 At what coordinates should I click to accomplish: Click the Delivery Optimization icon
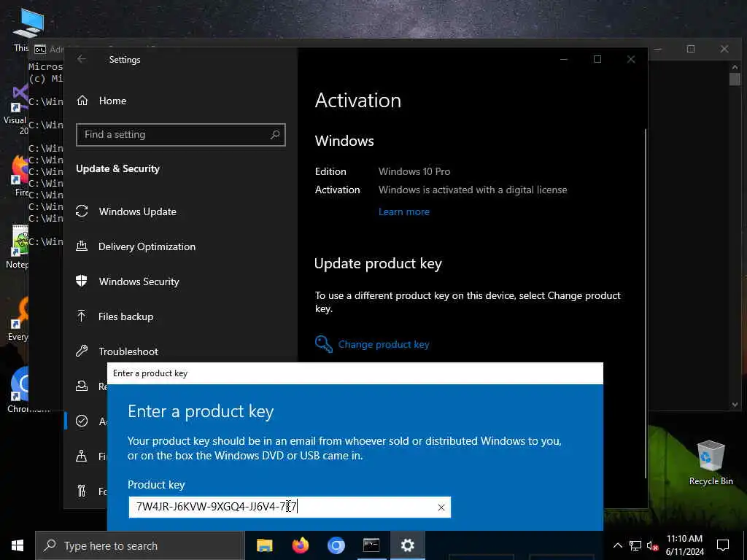click(82, 246)
